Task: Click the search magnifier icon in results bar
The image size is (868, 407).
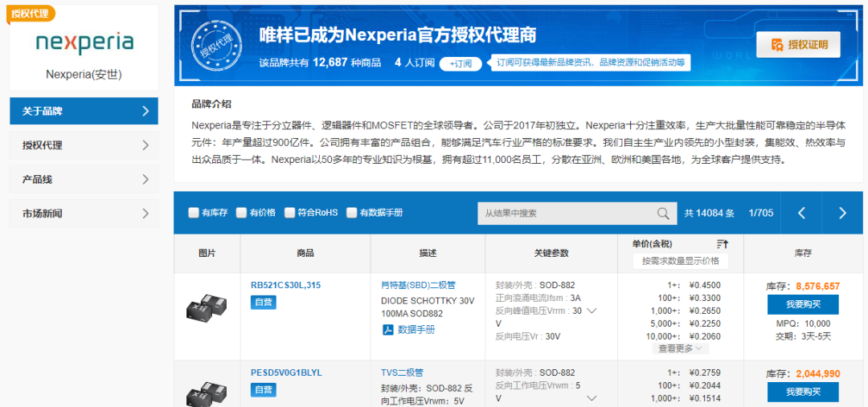Action: tap(662, 214)
